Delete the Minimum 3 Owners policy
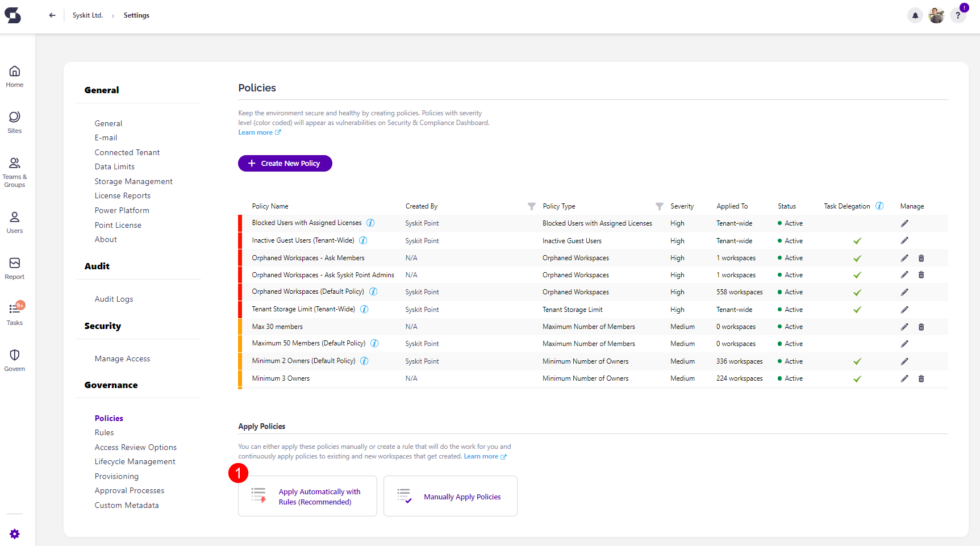This screenshot has height=546, width=980. [x=921, y=378]
